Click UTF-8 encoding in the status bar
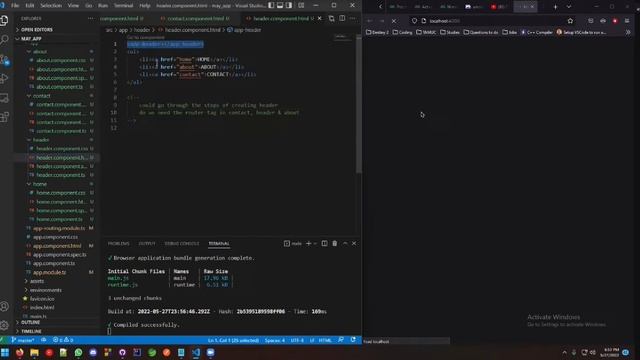Screen dimensions: 640x360 (297, 340)
